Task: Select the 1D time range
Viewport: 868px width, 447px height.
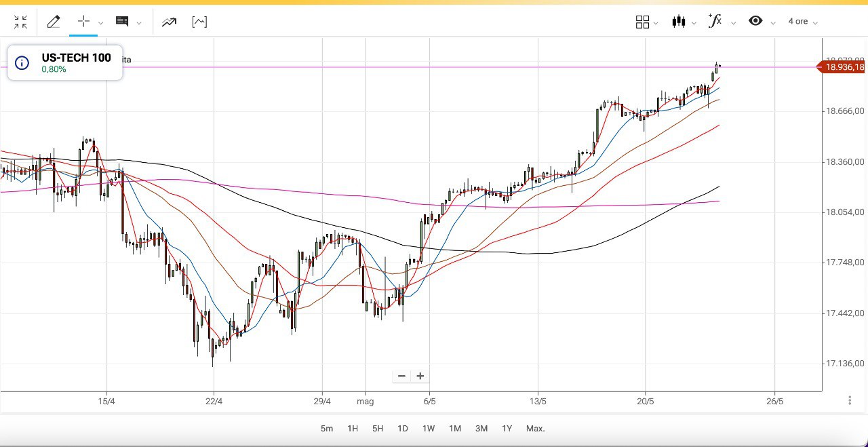Action: (403, 429)
